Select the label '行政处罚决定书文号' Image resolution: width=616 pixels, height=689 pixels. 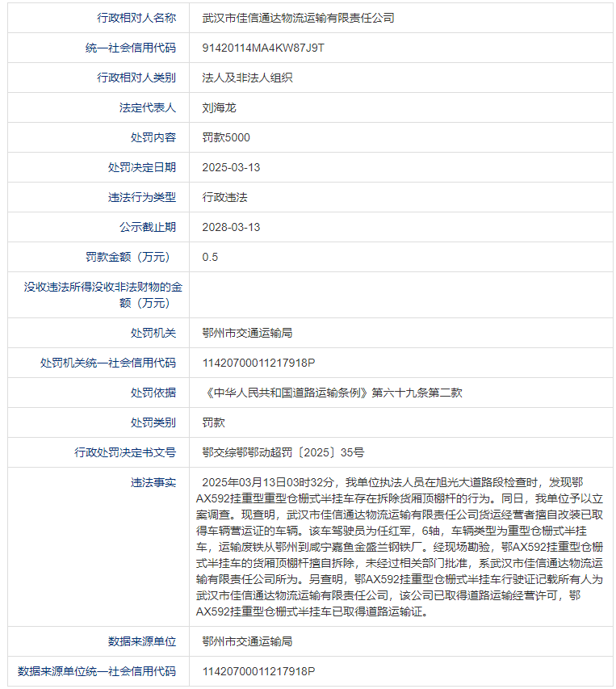click(x=125, y=452)
